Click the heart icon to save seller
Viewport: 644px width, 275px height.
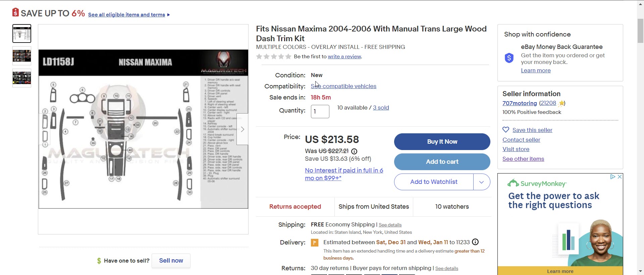pos(506,130)
